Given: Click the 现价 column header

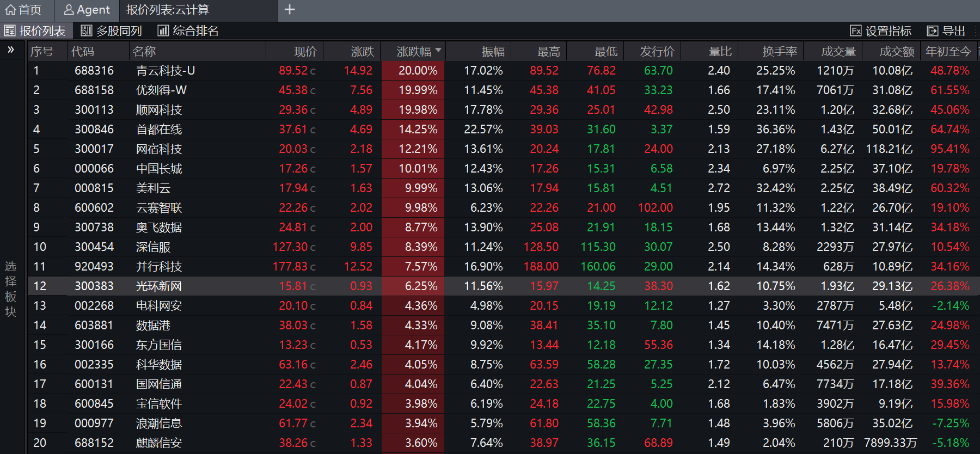Looking at the screenshot, I should (305, 52).
